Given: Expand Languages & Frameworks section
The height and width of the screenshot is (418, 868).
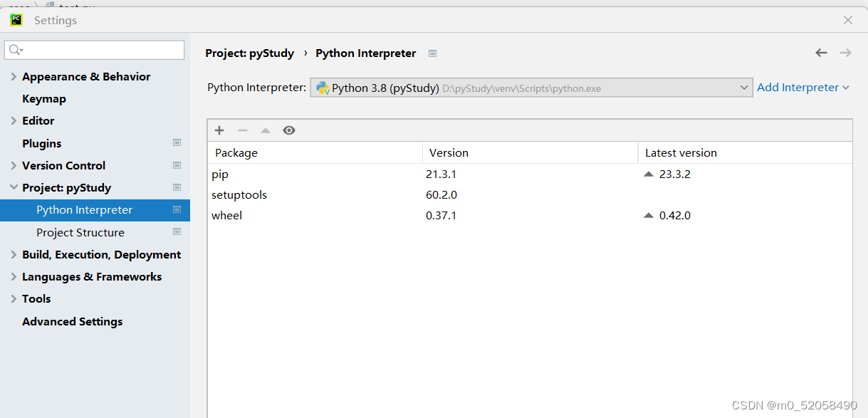Looking at the screenshot, I should click(14, 276).
